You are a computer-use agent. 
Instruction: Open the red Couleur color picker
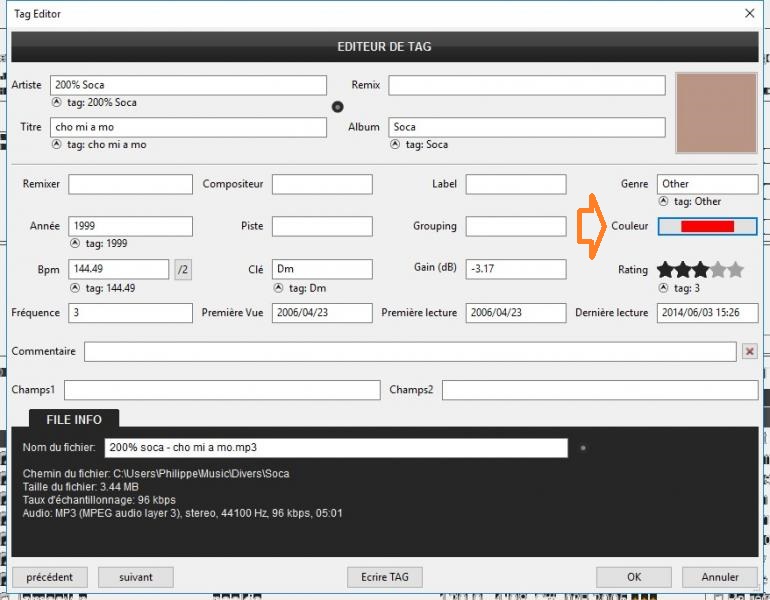[707, 227]
